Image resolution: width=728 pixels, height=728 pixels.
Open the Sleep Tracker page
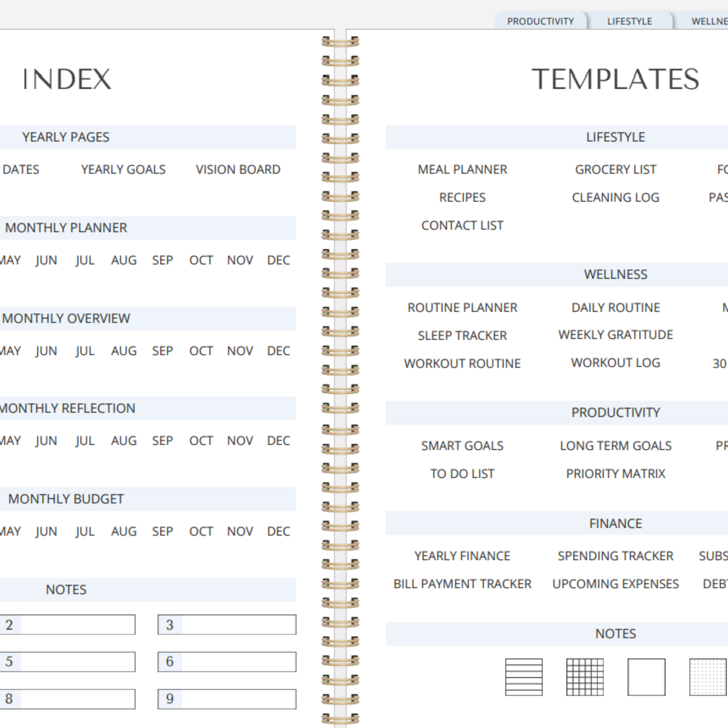[x=462, y=335]
